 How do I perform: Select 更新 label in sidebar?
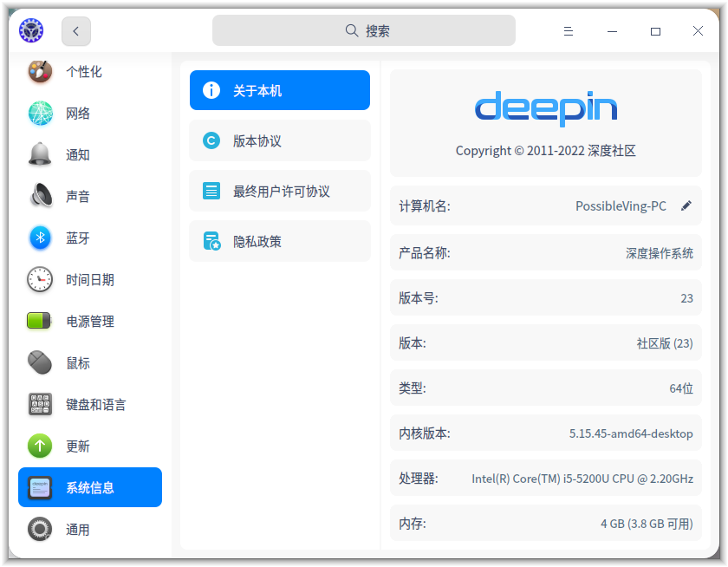pos(78,446)
